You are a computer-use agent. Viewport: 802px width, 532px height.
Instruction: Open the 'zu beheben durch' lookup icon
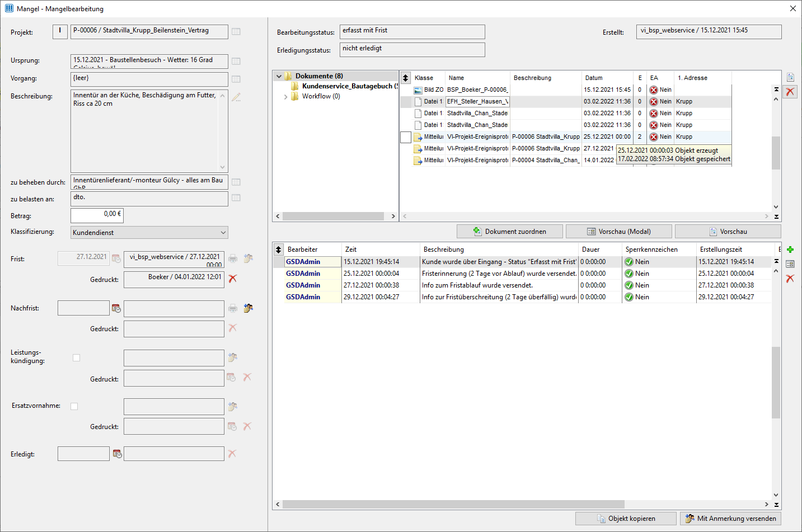click(236, 182)
